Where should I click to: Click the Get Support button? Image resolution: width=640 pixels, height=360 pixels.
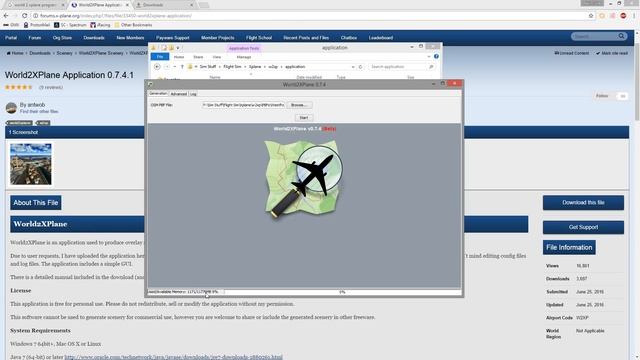click(x=583, y=227)
